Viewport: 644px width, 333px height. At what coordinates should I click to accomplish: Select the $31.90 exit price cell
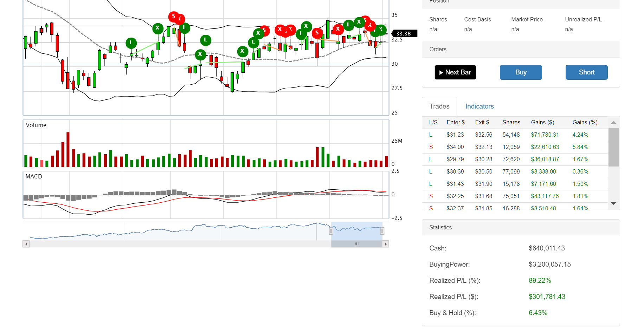click(484, 184)
